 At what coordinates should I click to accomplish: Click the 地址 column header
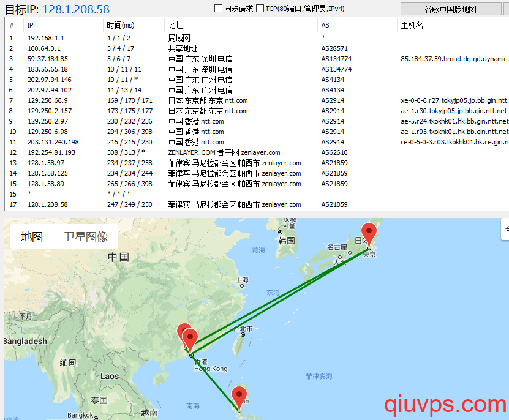175,25
